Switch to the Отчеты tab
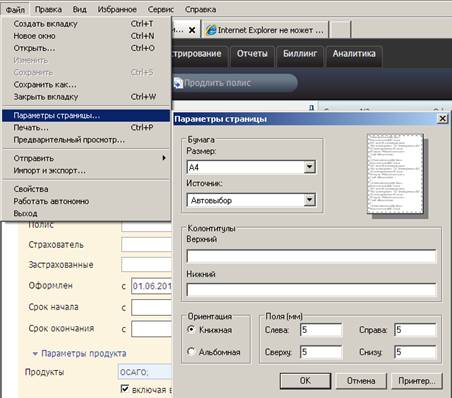This screenshot has width=452, height=398. point(252,54)
